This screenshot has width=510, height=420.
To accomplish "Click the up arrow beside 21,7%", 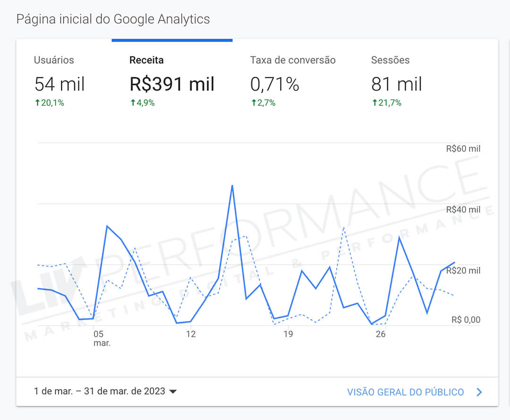I will 374,103.
